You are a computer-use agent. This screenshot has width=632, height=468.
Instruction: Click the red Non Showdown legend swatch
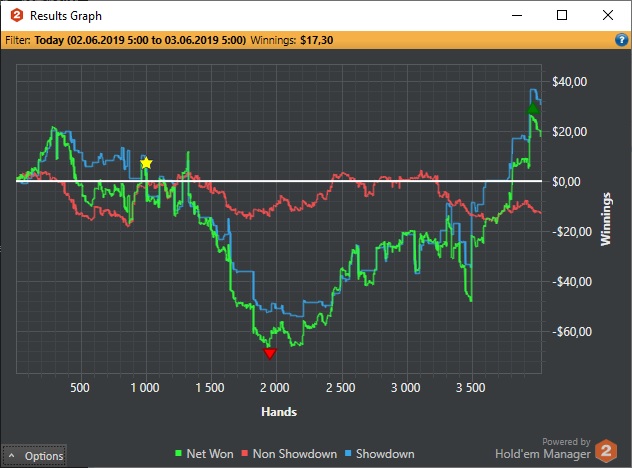244,453
